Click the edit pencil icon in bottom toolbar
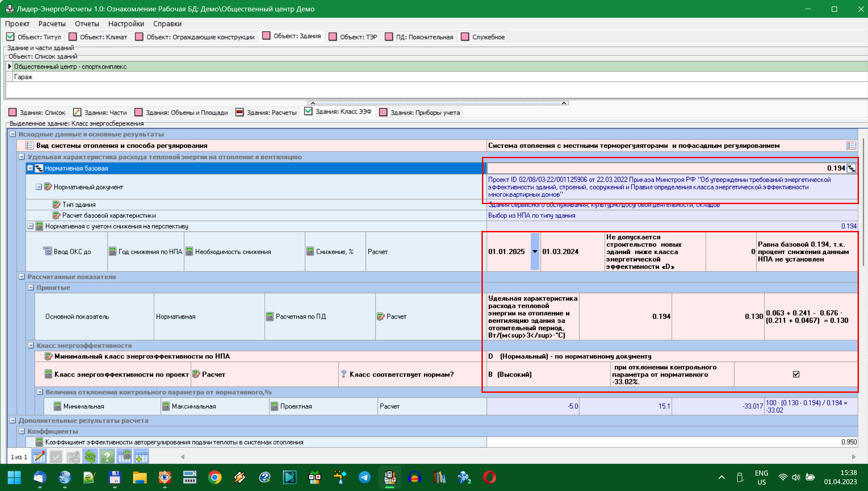 click(39, 456)
